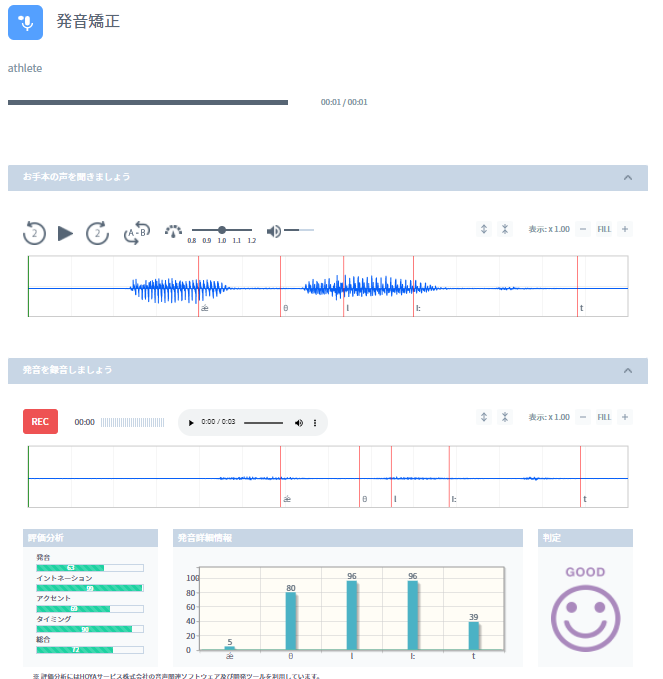Image resolution: width=663 pixels, height=679 pixels.
Task: Click the recording level meter bars
Action: (x=133, y=422)
